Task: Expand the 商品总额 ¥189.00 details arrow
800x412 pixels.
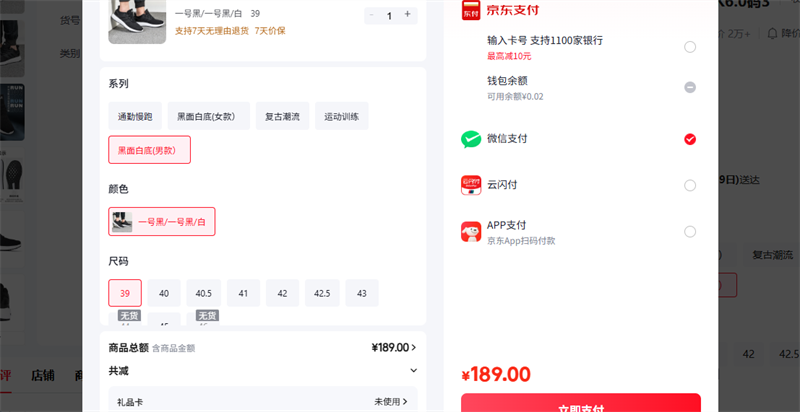Action: coord(414,348)
